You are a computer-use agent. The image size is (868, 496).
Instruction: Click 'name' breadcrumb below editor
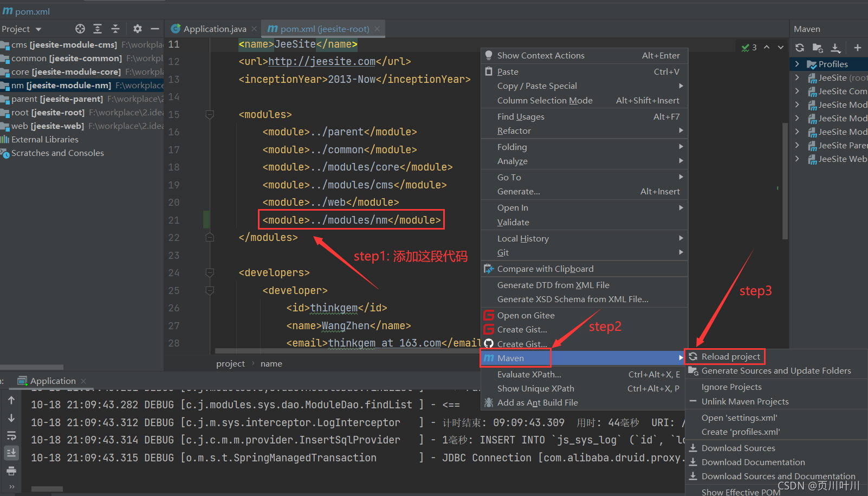tap(271, 363)
